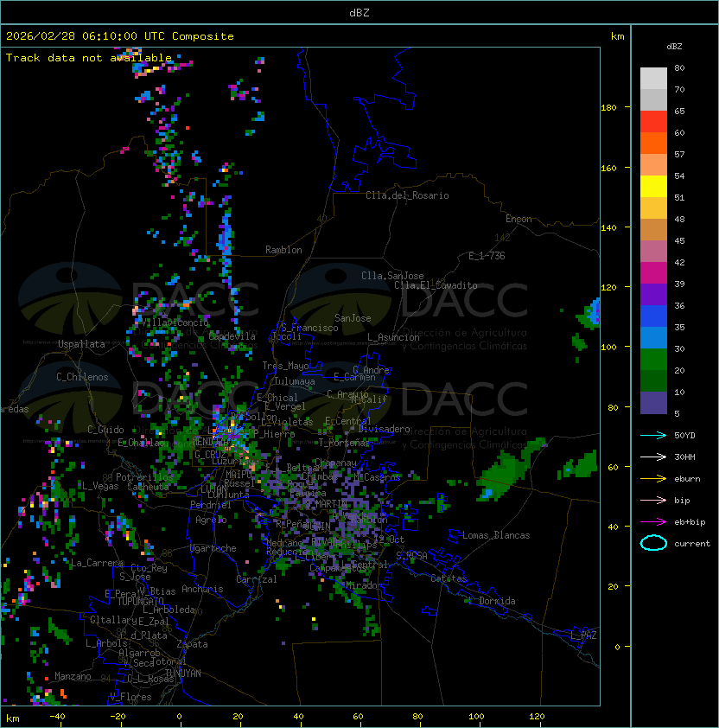
Task: Pick the orange 57-60 dBZ swatch
Action: [653, 144]
